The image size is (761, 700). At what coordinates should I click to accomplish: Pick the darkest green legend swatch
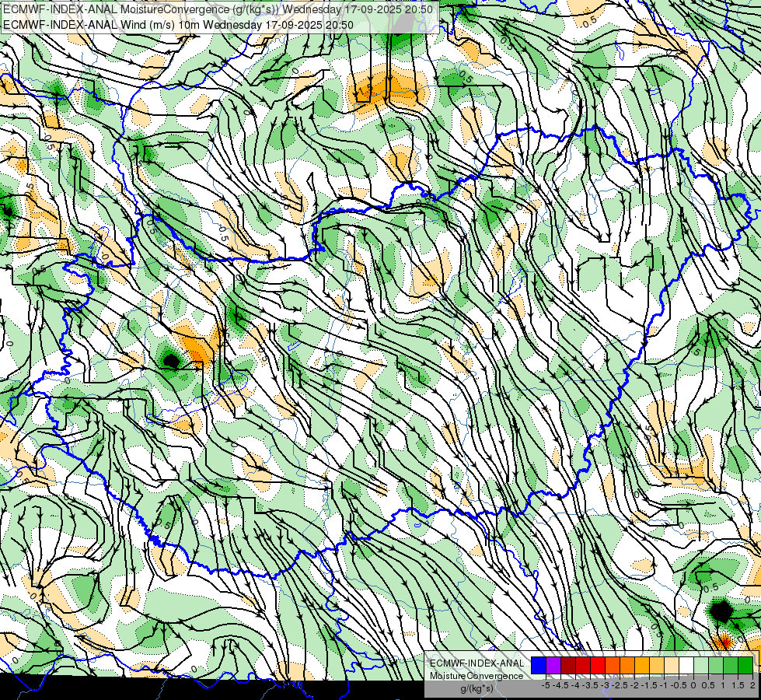coord(745,665)
